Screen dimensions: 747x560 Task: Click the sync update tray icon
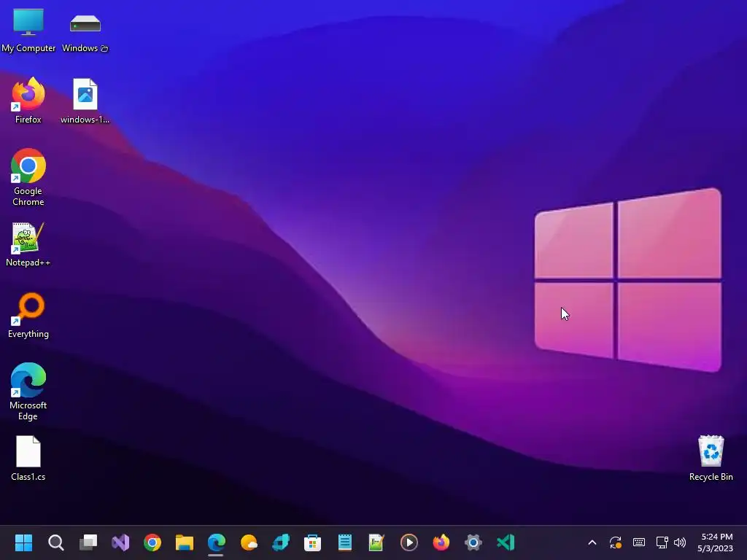pyautogui.click(x=616, y=542)
